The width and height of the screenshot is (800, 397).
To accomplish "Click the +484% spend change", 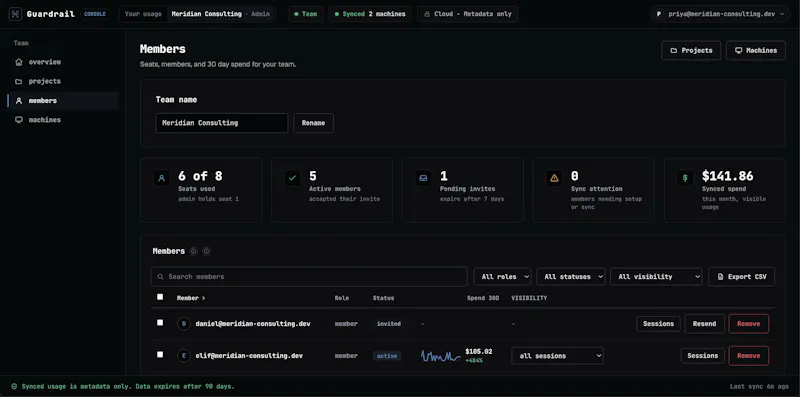I will [x=474, y=360].
